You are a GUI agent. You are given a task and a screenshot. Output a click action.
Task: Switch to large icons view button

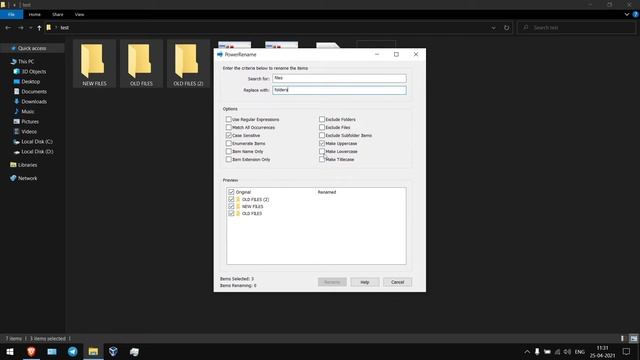pyautogui.click(x=633, y=338)
